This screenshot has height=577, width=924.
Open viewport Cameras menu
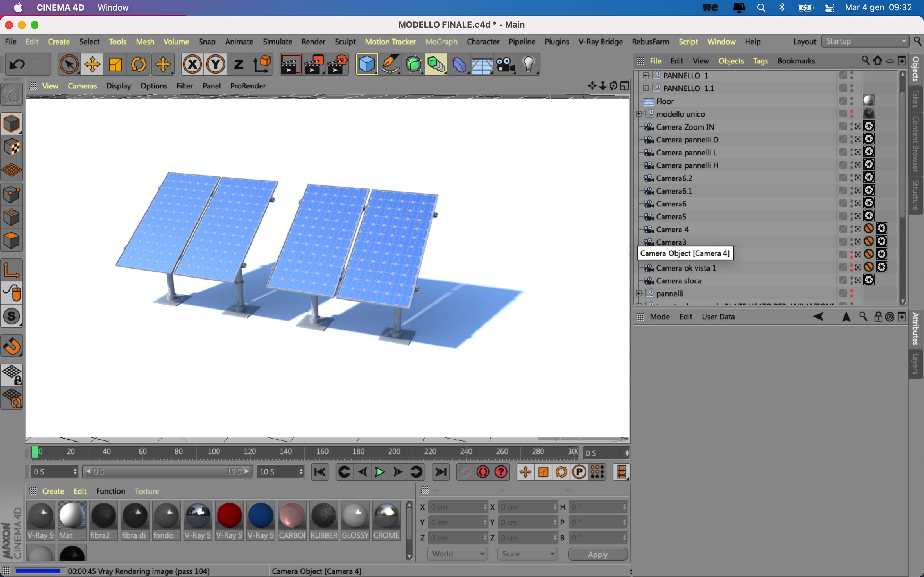coord(82,86)
